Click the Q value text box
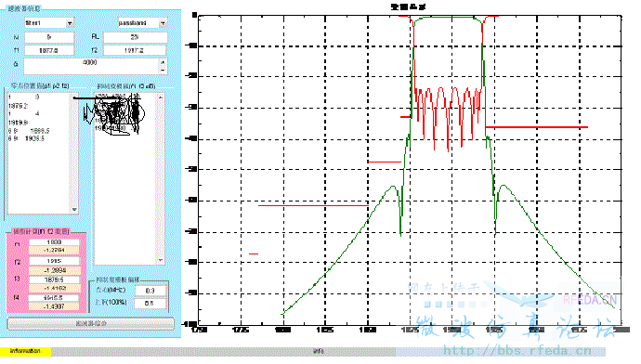Image resolution: width=641 pixels, height=364 pixels. click(92, 66)
